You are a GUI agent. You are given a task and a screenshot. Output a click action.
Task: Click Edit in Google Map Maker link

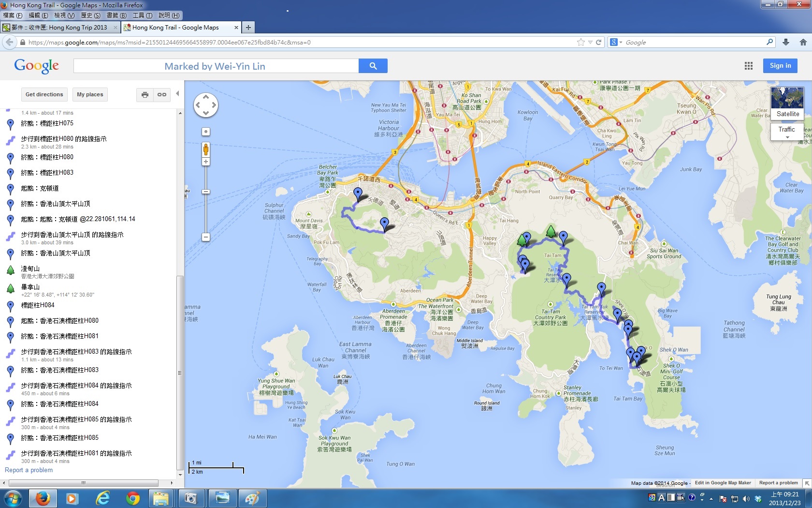(723, 483)
